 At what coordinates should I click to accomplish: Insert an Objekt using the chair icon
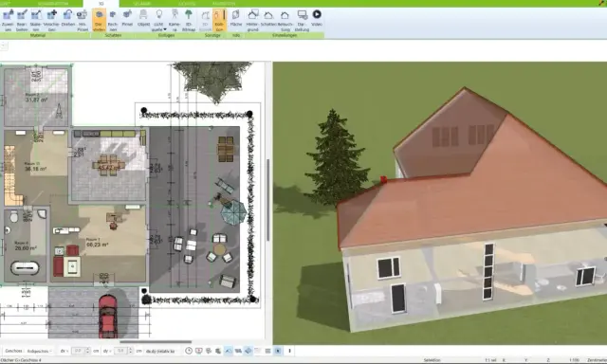143,19
